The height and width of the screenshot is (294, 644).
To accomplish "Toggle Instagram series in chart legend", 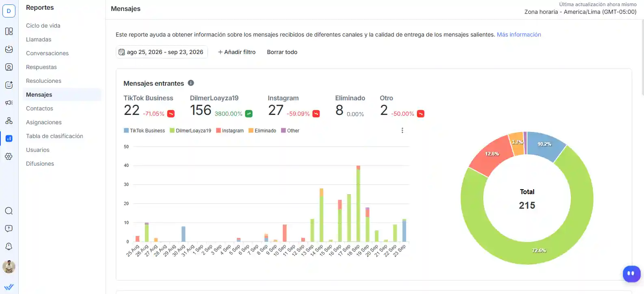I will pyautogui.click(x=230, y=131).
